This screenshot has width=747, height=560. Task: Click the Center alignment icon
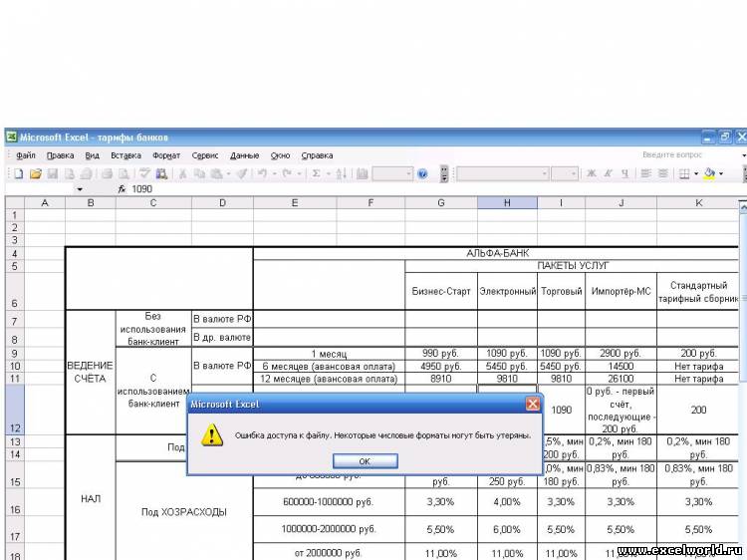tap(662, 173)
